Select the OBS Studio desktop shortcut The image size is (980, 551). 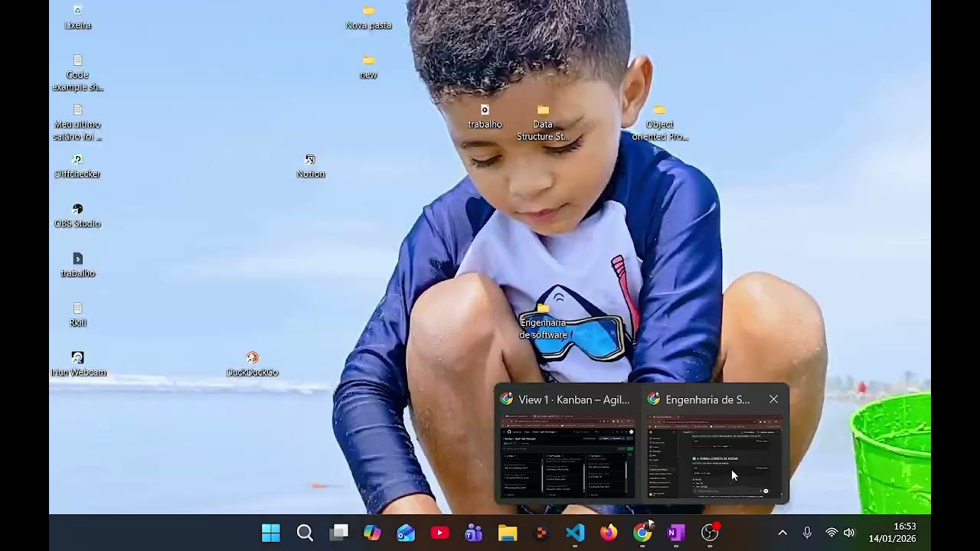coord(77,216)
